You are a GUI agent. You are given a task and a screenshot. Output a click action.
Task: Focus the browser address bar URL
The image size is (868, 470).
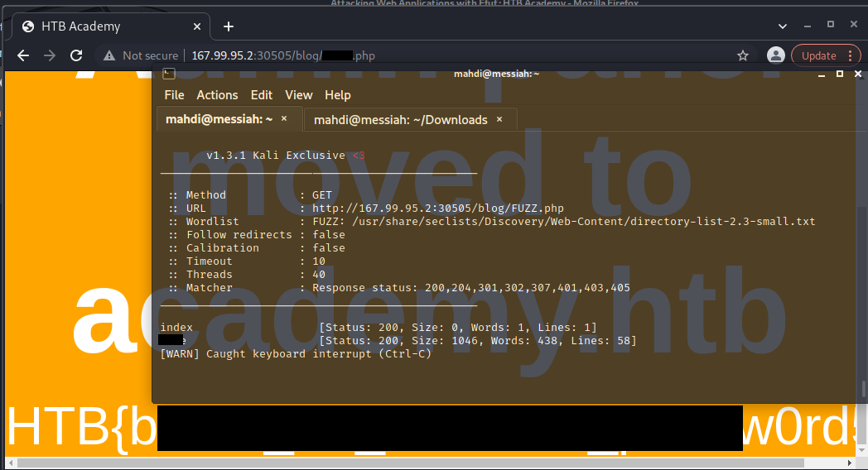(283, 55)
